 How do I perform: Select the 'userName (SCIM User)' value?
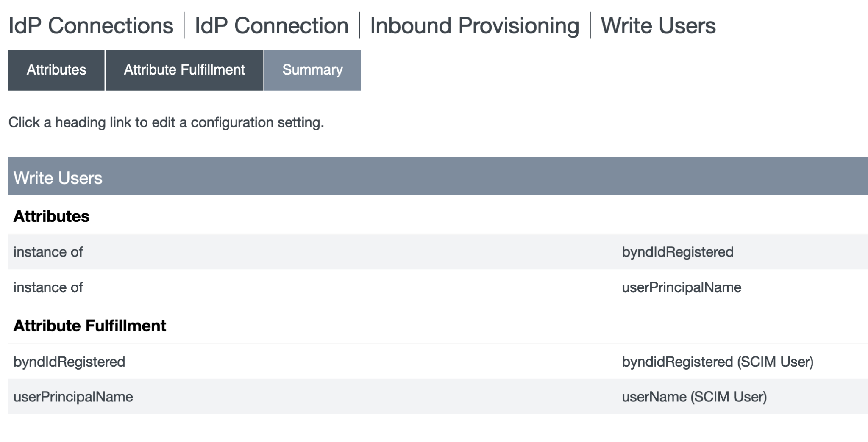pos(694,397)
